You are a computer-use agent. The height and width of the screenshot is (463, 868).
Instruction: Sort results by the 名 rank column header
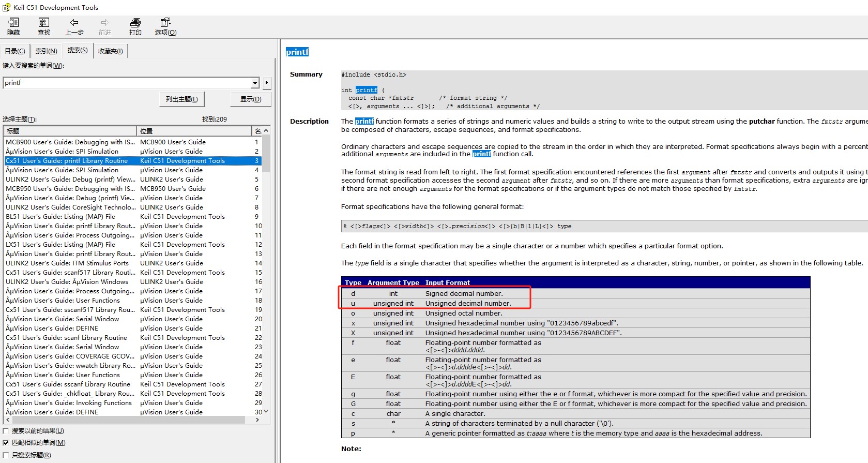pyautogui.click(x=257, y=131)
